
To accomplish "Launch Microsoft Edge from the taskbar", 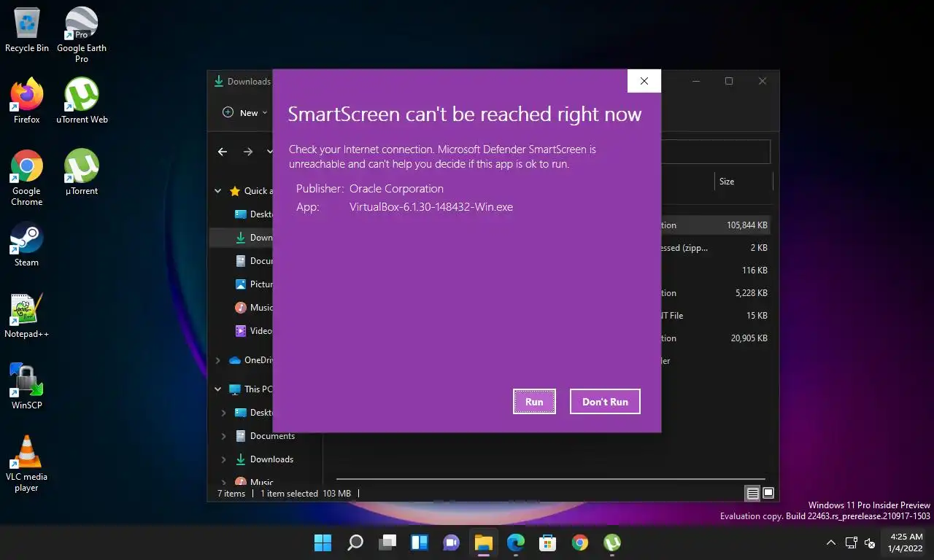I will click(x=516, y=542).
